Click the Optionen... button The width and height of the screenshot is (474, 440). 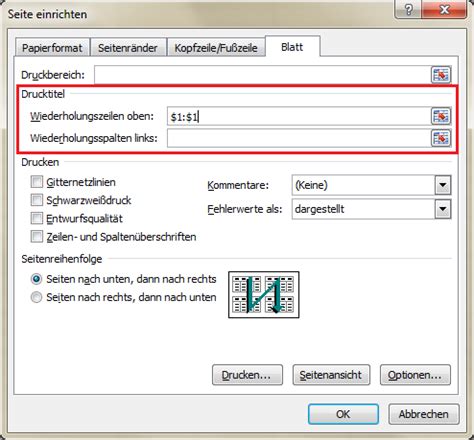(415, 375)
